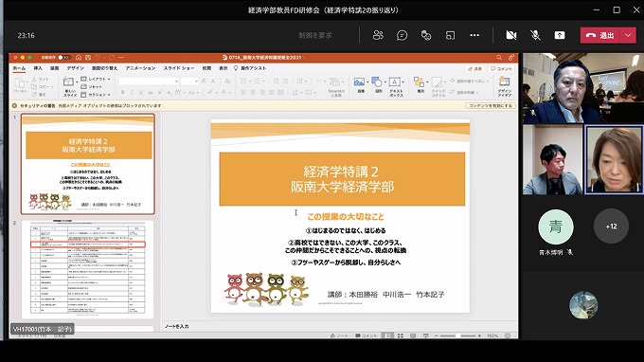
Task: Select slide 1 thumbnail in the panel
Action: (x=88, y=164)
